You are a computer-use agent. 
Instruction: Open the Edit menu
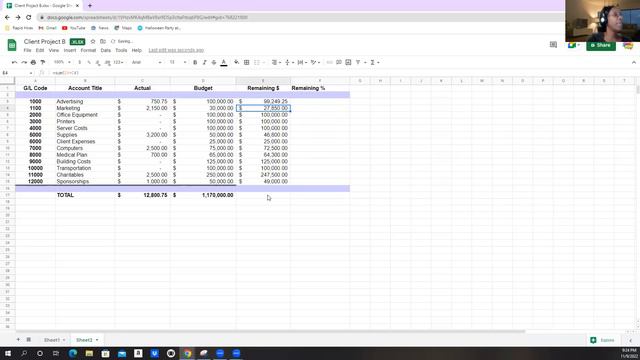click(40, 50)
